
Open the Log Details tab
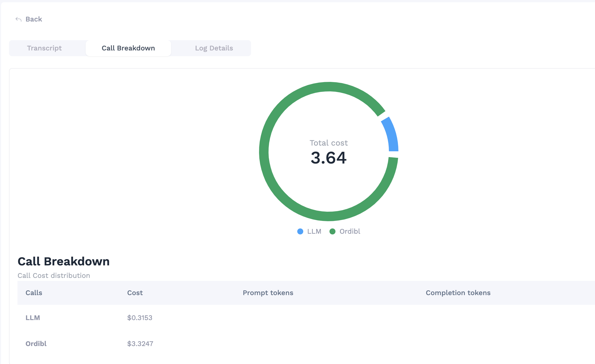pyautogui.click(x=214, y=48)
